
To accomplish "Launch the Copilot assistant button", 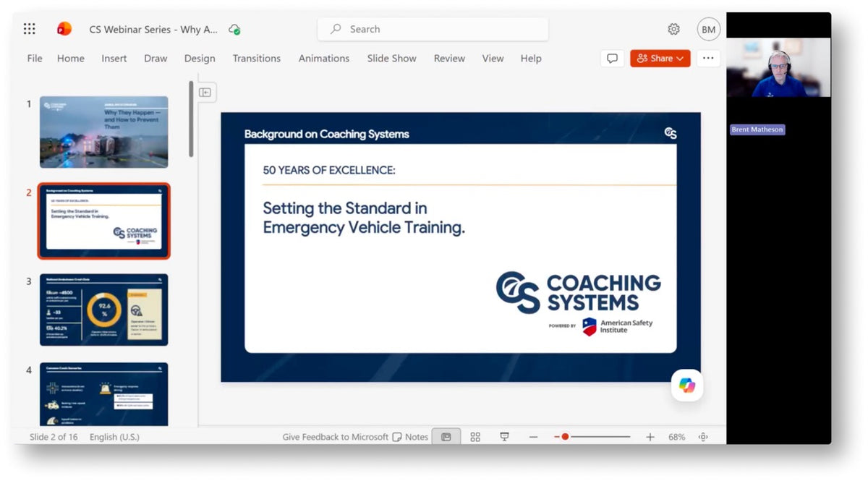I will click(x=686, y=386).
